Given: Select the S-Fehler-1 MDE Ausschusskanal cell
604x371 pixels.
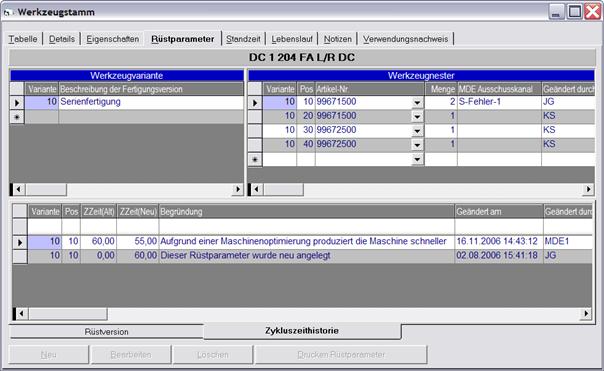Looking at the screenshot, I should coord(499,102).
